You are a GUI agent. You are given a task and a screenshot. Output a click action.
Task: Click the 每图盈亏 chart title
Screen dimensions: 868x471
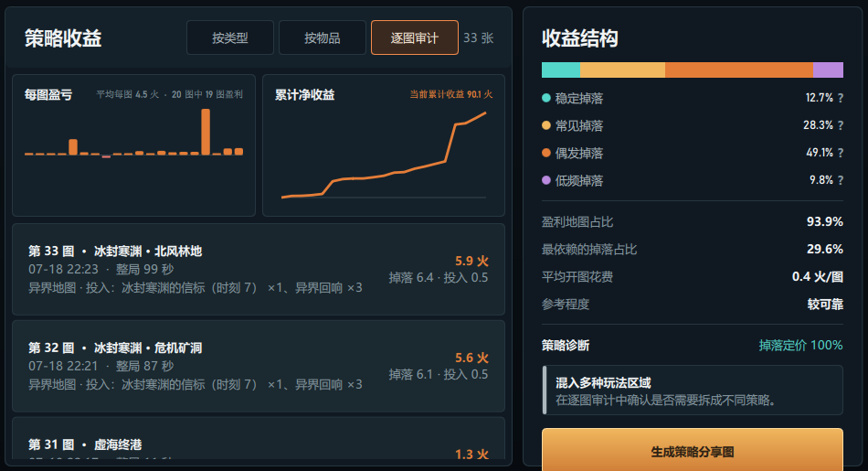48,95
